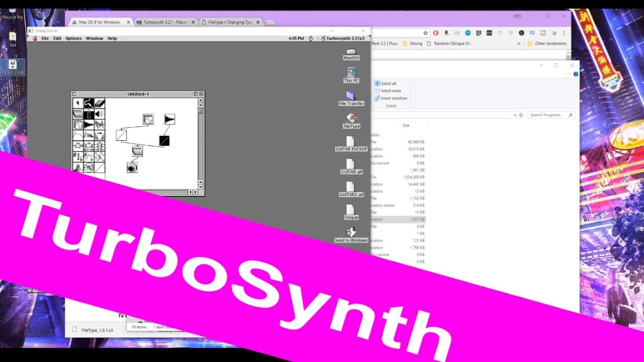The image size is (644, 362).
Task: Click Select none in Explorer ribbon
Action: (387, 91)
